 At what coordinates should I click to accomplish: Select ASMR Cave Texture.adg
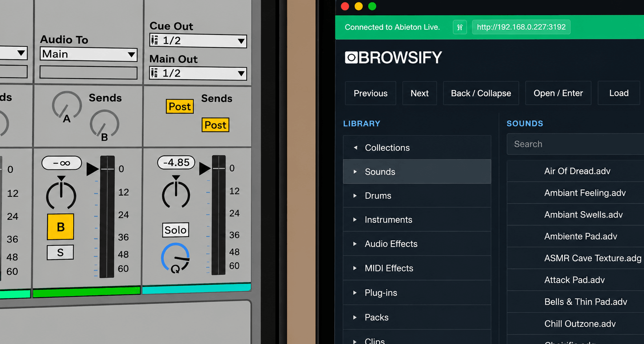click(575, 258)
